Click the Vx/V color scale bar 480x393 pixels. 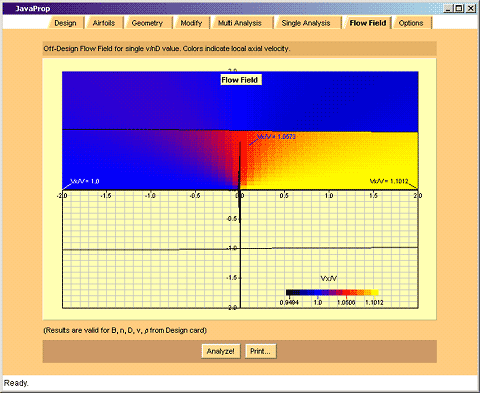click(x=332, y=293)
